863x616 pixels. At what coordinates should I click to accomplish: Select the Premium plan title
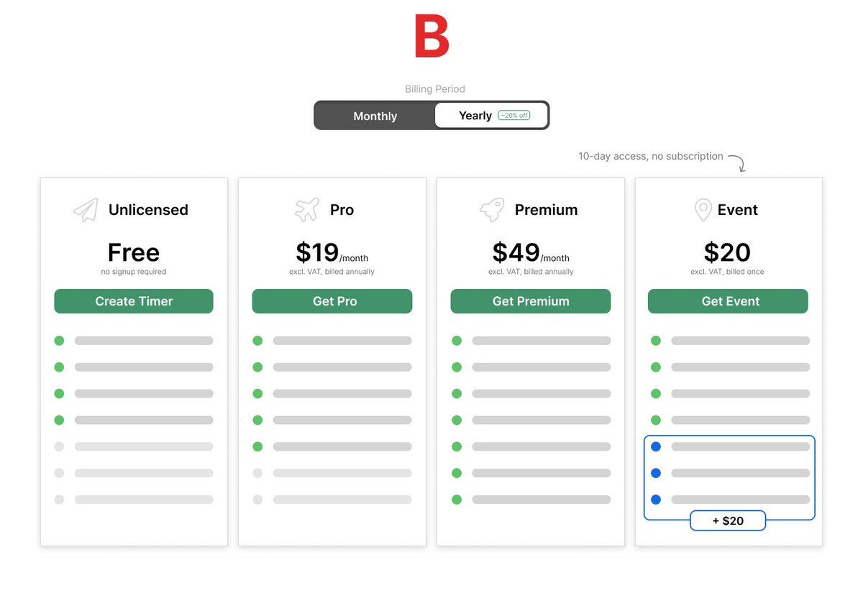546,210
